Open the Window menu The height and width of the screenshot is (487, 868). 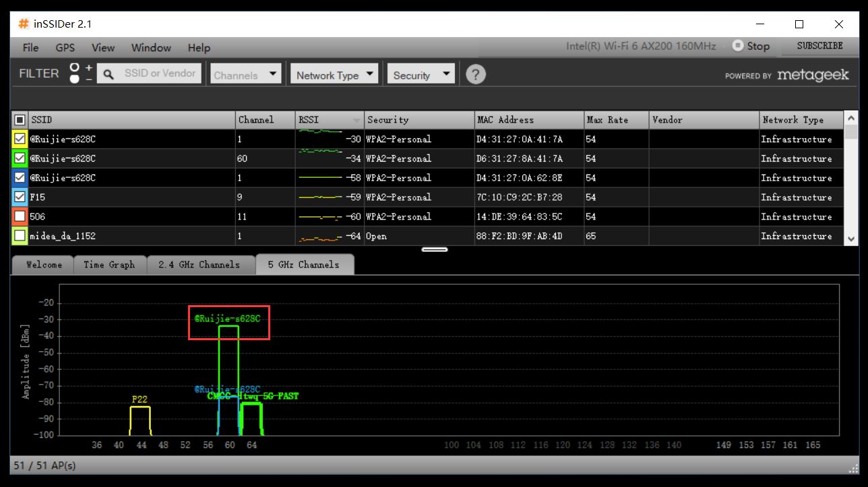(x=151, y=48)
